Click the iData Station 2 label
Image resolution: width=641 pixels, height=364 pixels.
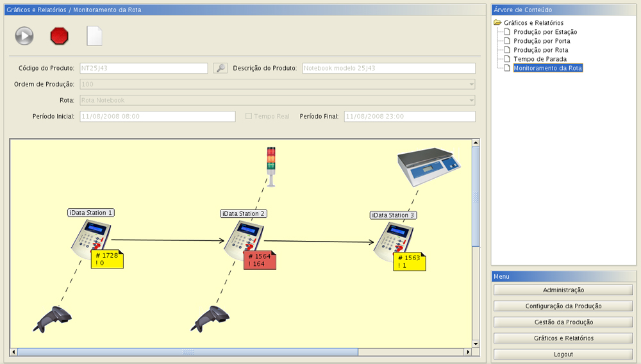coord(244,213)
